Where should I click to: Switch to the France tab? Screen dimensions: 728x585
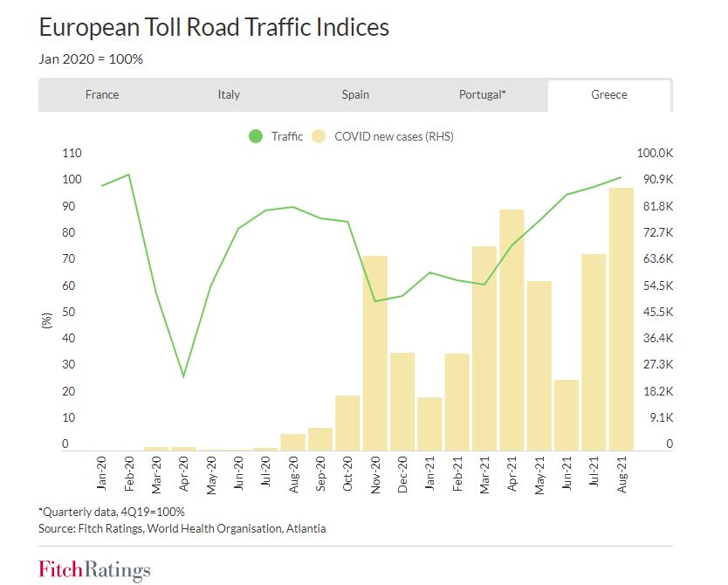102,94
